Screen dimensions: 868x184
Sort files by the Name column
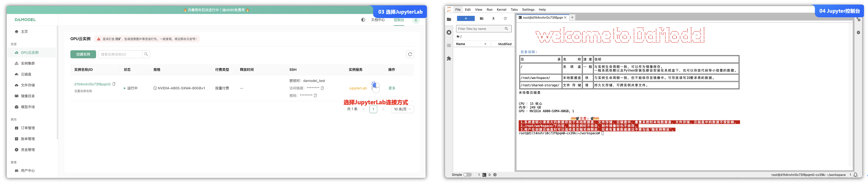click(x=471, y=44)
